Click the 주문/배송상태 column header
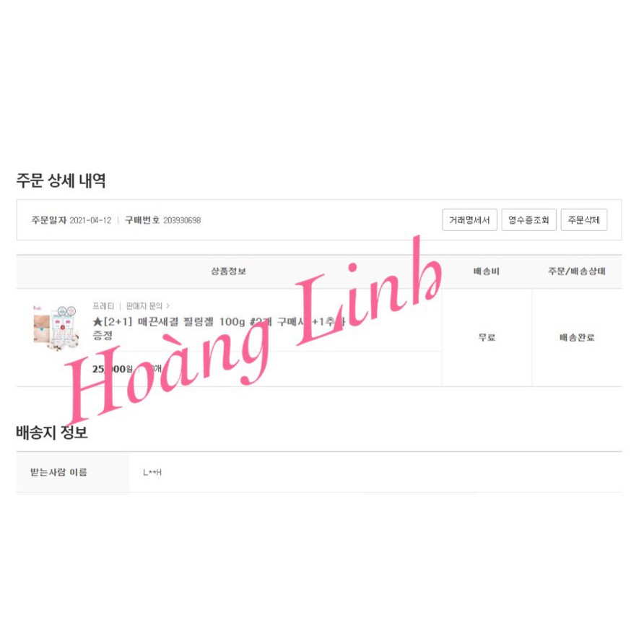 pyautogui.click(x=577, y=271)
